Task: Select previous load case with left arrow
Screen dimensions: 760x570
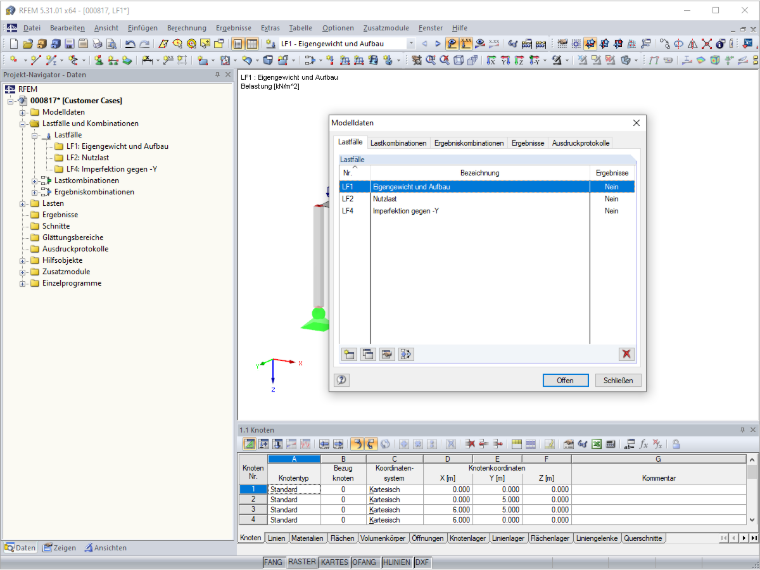Action: point(425,44)
